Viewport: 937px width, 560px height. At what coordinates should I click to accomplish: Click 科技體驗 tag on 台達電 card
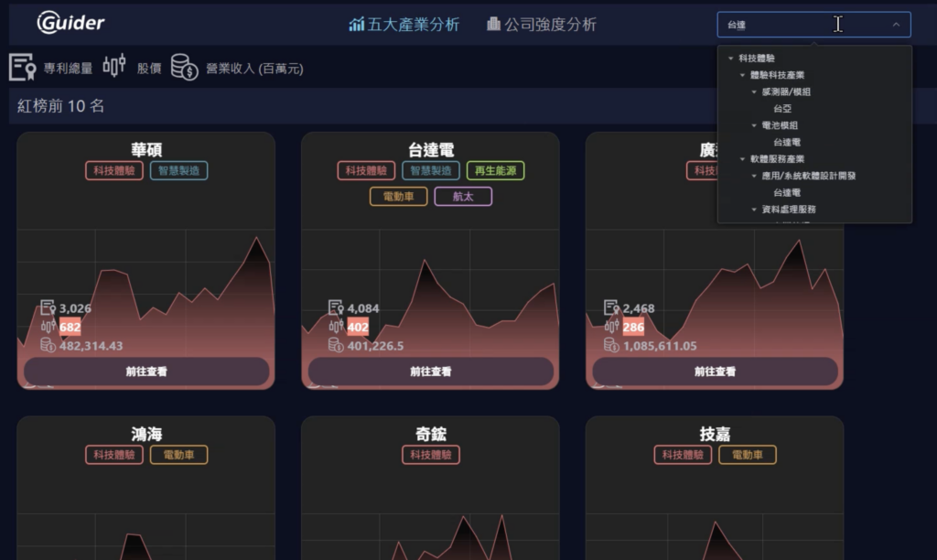point(366,170)
